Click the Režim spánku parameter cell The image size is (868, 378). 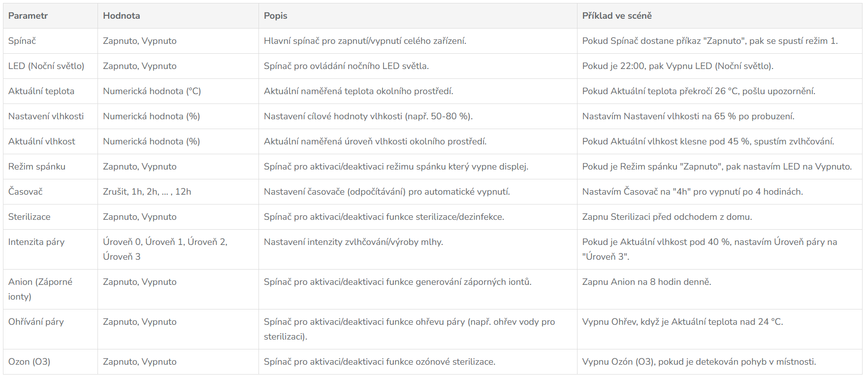pos(37,167)
